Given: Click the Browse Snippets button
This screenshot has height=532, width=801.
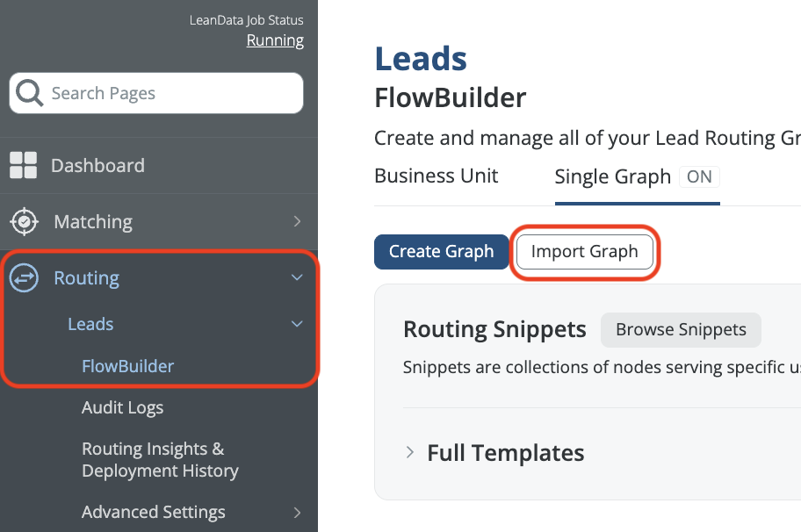Looking at the screenshot, I should pyautogui.click(x=681, y=330).
